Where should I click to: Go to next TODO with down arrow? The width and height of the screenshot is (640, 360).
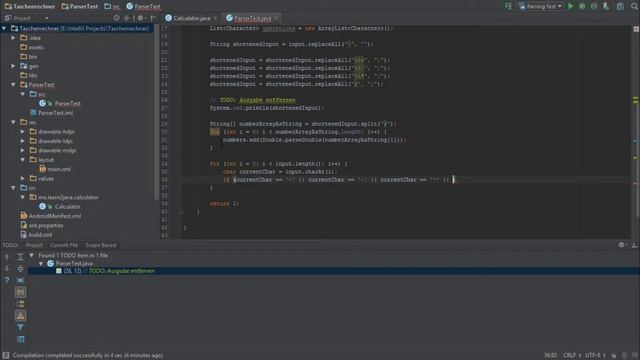[7, 268]
